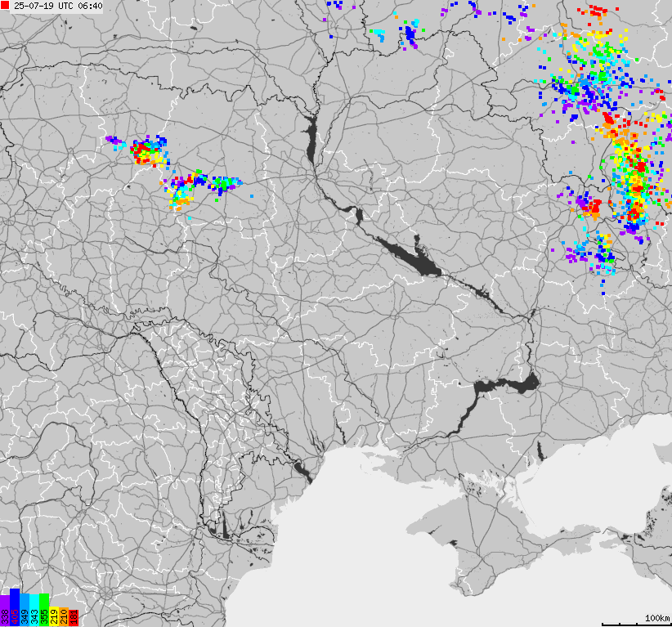Click the timestamp text 25-07-19 UTC 06:40
672x627 pixels.
pyautogui.click(x=58, y=6)
